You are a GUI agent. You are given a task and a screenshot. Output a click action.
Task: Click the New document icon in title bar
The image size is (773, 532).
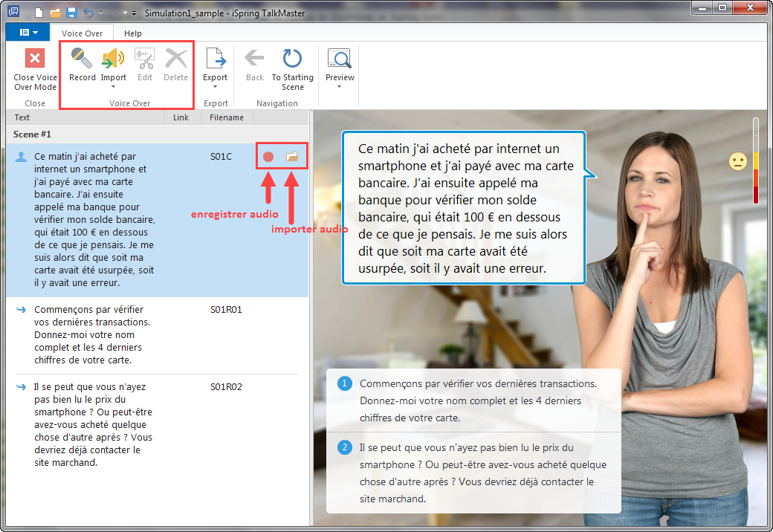(39, 13)
